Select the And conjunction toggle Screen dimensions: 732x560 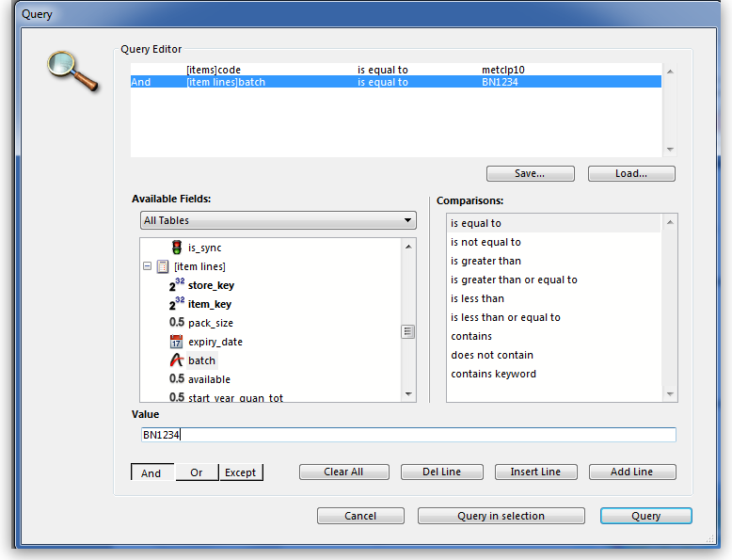[x=151, y=472]
